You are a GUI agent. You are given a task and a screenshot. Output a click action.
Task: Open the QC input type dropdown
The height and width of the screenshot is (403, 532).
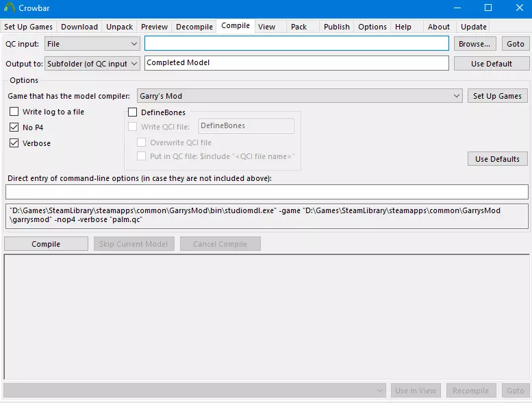click(92, 44)
